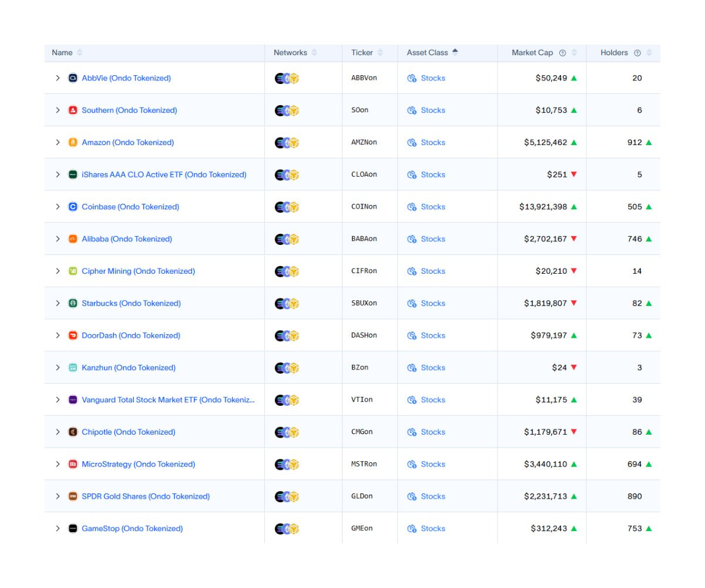Image resolution: width=705 pixels, height=588 pixels.
Task: Click the Amazon logo icon
Action: [73, 142]
